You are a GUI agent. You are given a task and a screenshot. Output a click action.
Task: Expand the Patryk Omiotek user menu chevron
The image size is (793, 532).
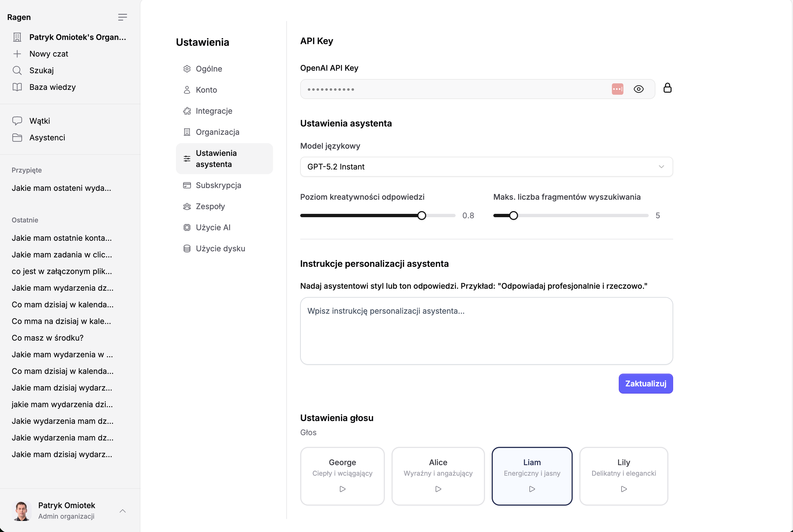(x=122, y=511)
